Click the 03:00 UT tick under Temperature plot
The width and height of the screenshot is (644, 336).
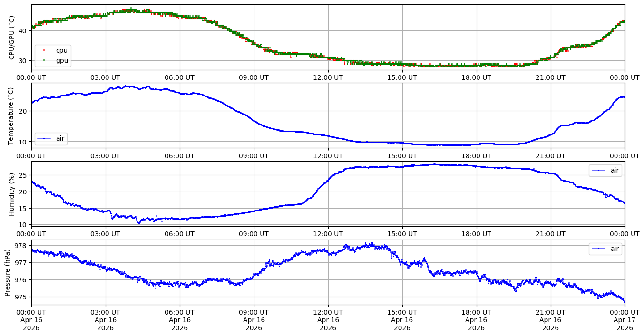coord(105,155)
